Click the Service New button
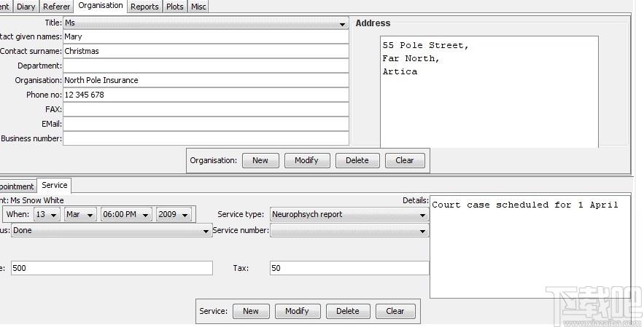644x327 pixels. [x=251, y=311]
